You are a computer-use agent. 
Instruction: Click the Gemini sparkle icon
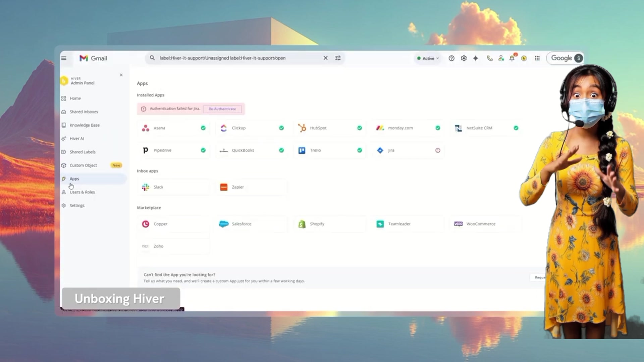click(x=476, y=58)
